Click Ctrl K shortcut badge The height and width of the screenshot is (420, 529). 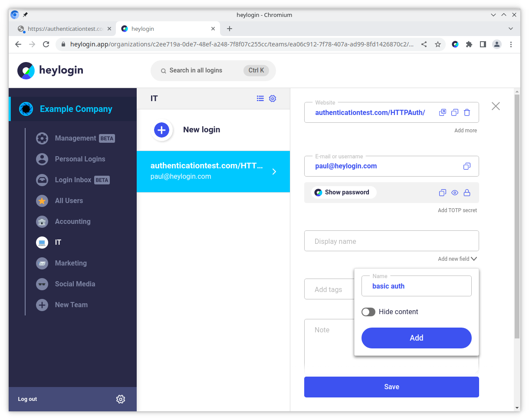click(x=256, y=71)
